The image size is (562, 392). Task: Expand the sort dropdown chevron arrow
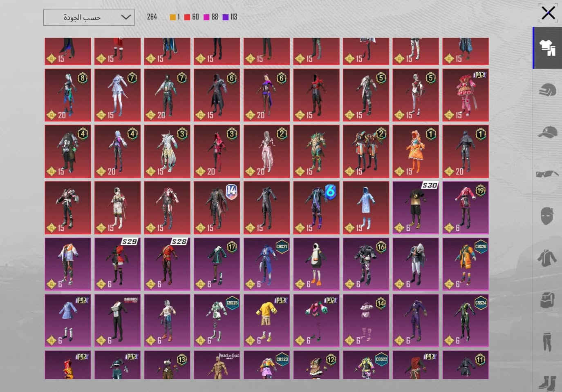126,17
